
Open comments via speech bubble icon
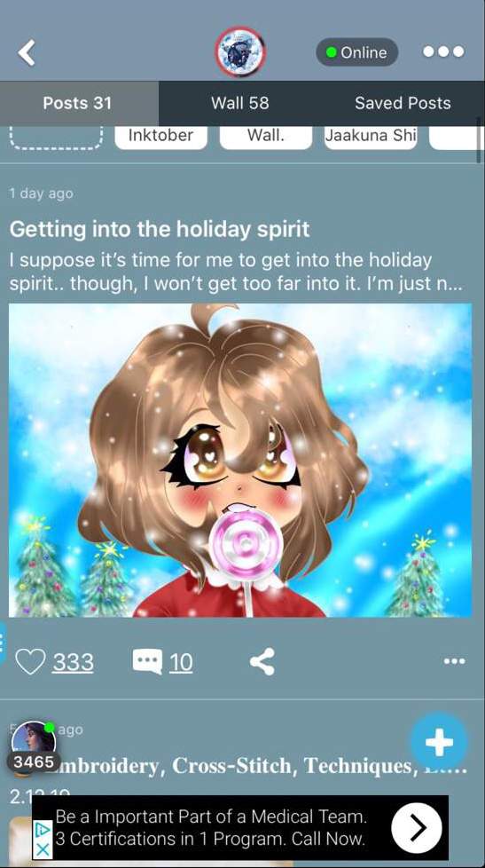tap(147, 661)
